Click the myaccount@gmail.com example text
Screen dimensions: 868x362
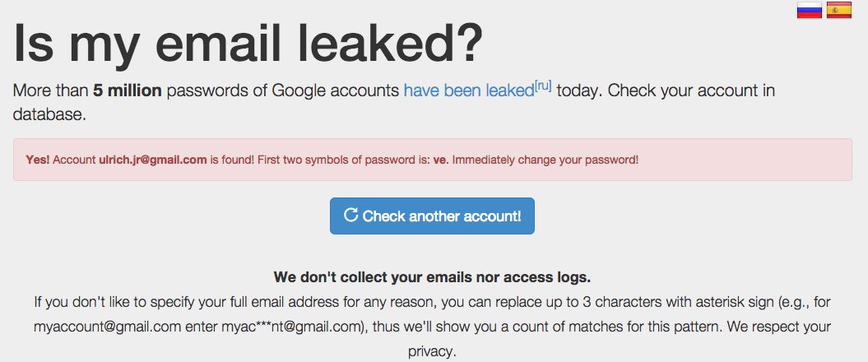pyautogui.click(x=107, y=327)
